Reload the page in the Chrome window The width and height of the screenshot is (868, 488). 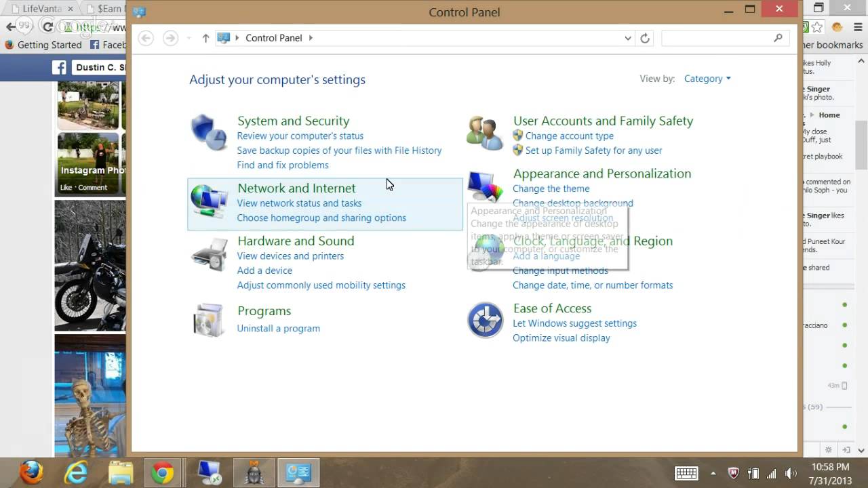47,27
